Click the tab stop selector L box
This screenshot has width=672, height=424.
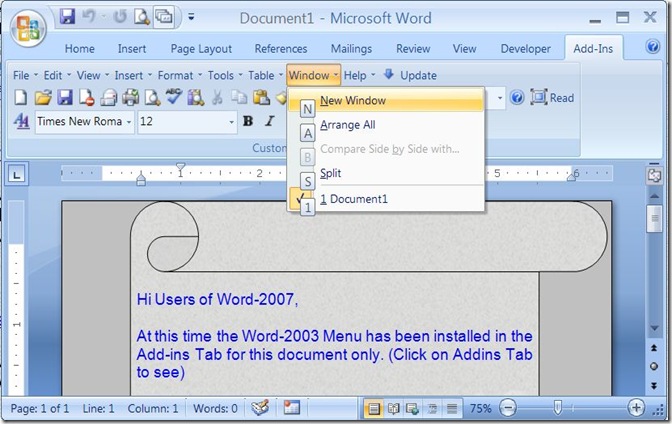pos(17,174)
